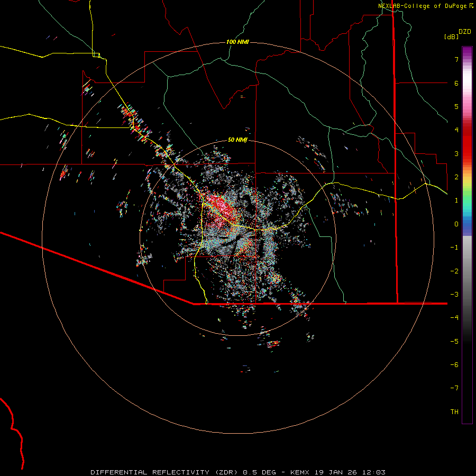The height and width of the screenshot is (476, 476).
Task: Click the [dB] units label
Action: coord(452,36)
